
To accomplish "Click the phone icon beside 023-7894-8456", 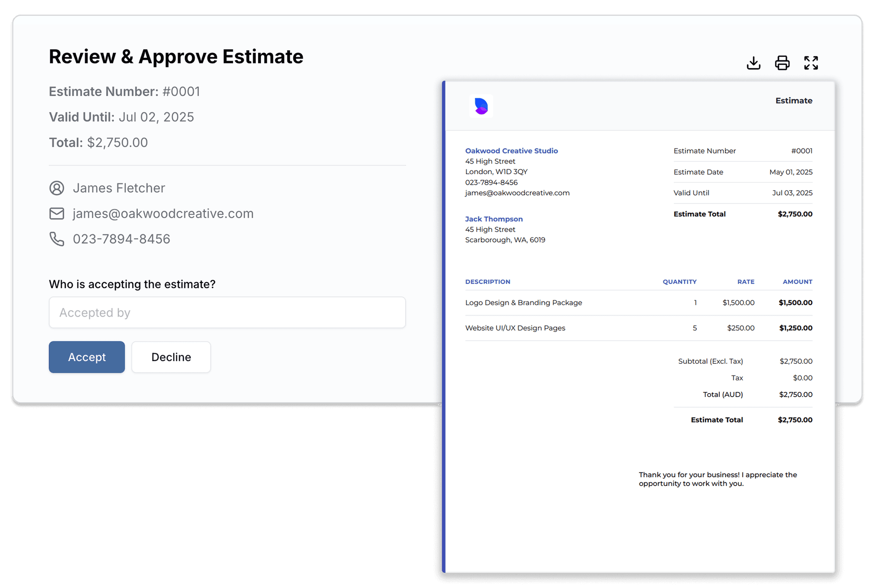I will (x=57, y=239).
